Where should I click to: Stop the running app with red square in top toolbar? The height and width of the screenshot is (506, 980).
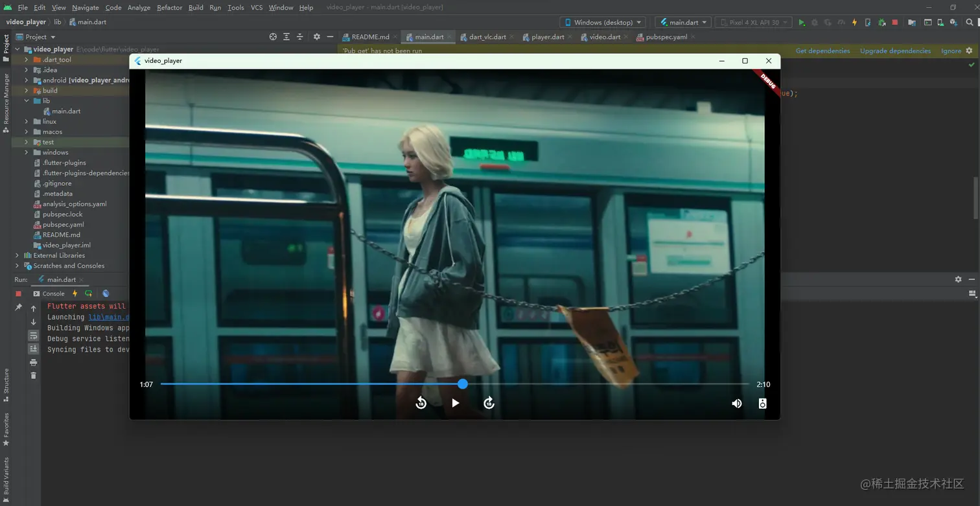point(895,23)
